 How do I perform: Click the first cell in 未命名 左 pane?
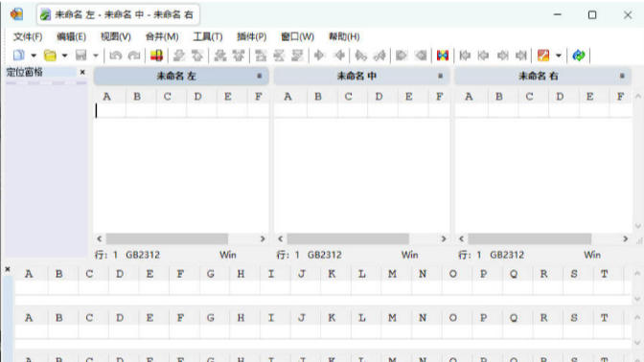110,110
